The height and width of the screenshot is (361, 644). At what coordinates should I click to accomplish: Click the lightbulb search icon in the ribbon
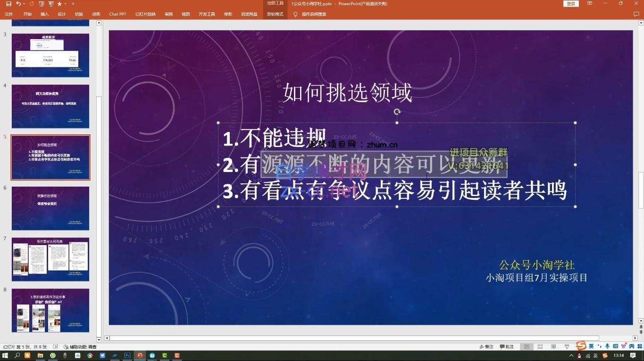295,14
